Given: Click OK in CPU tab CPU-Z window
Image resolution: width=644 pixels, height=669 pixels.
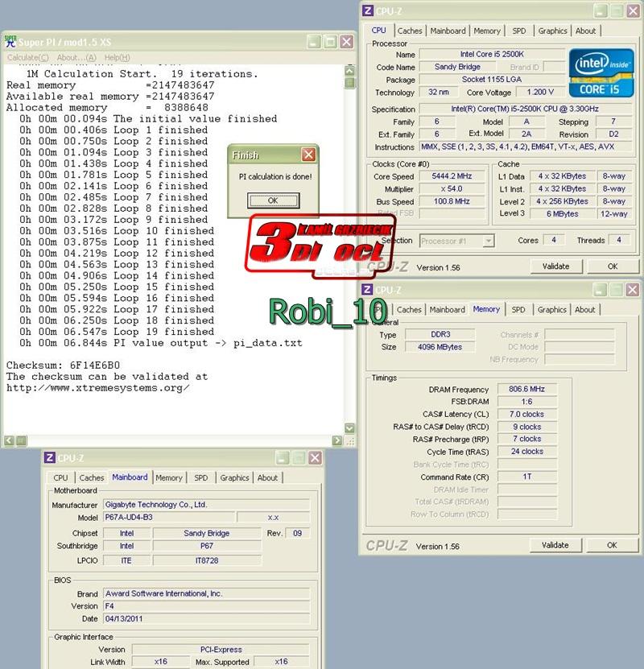Looking at the screenshot, I should 613,266.
